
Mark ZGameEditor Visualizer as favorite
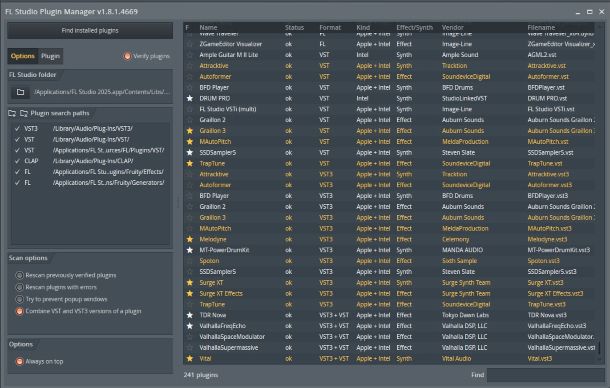(190, 44)
